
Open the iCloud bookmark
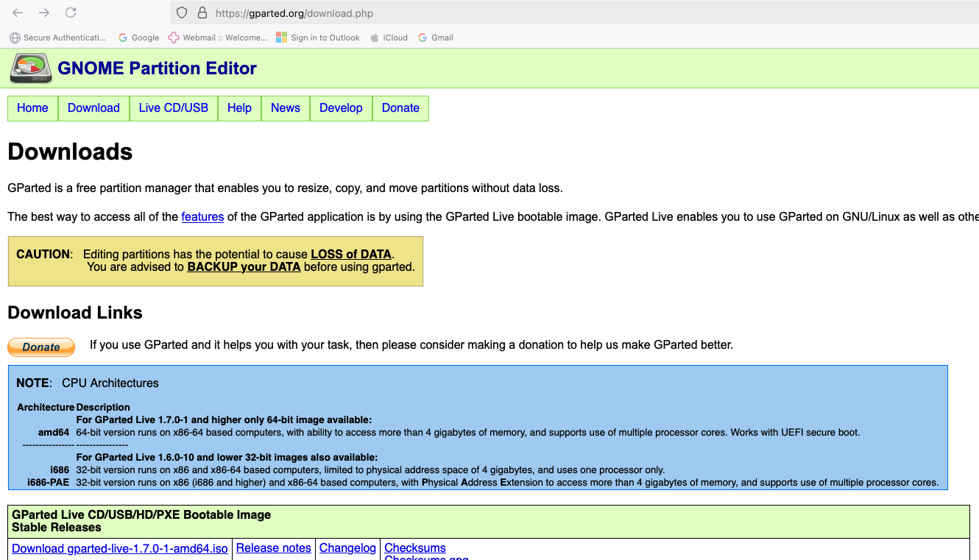389,38
